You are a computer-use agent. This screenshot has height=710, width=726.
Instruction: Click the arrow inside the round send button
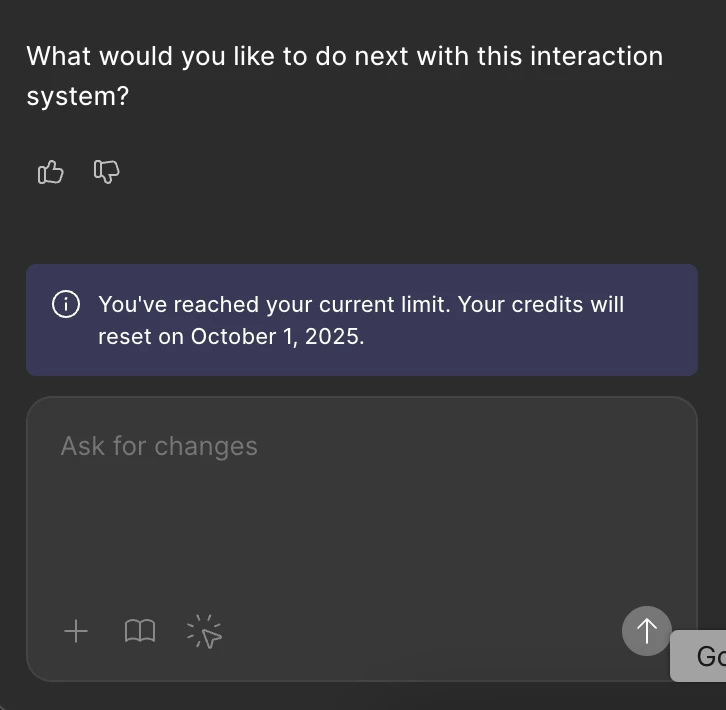pyautogui.click(x=646, y=631)
